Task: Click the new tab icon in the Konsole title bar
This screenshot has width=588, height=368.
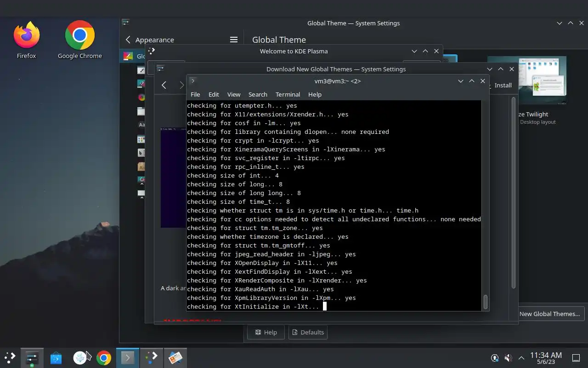Action: (193, 81)
